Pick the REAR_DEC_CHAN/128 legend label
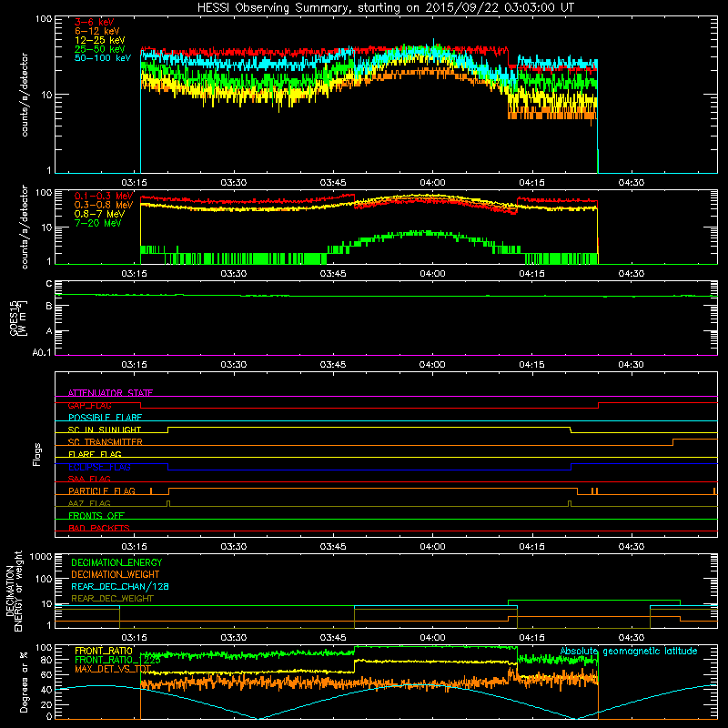The image size is (728, 728). pyautogui.click(x=120, y=586)
